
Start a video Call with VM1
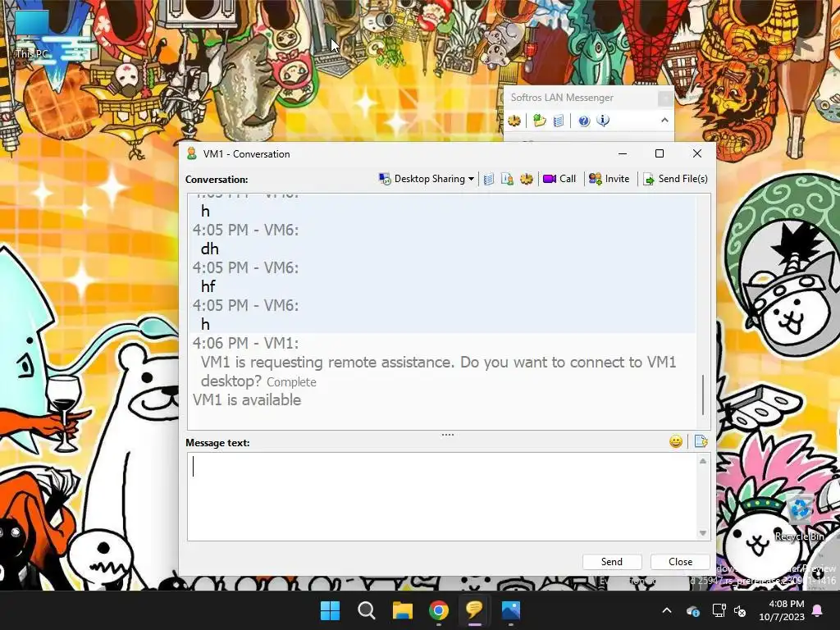(x=559, y=179)
